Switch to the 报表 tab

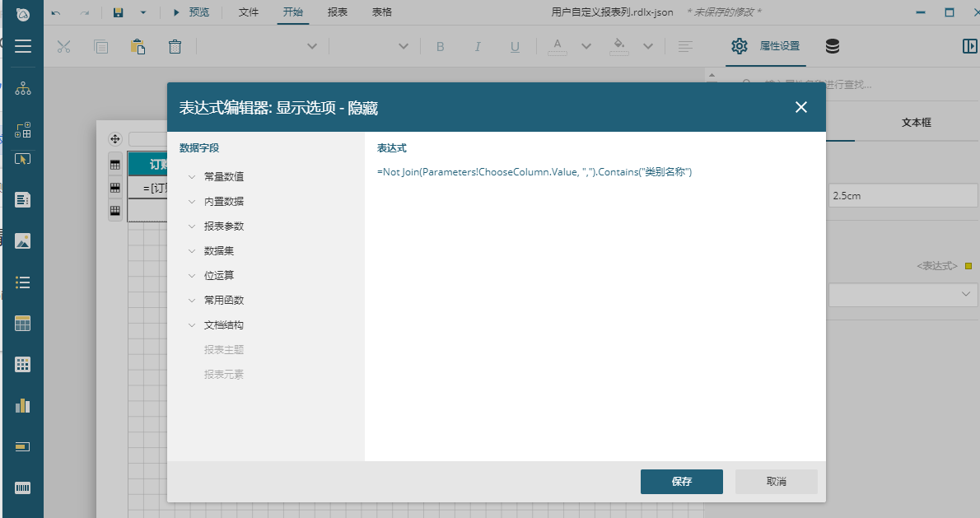pyautogui.click(x=337, y=12)
